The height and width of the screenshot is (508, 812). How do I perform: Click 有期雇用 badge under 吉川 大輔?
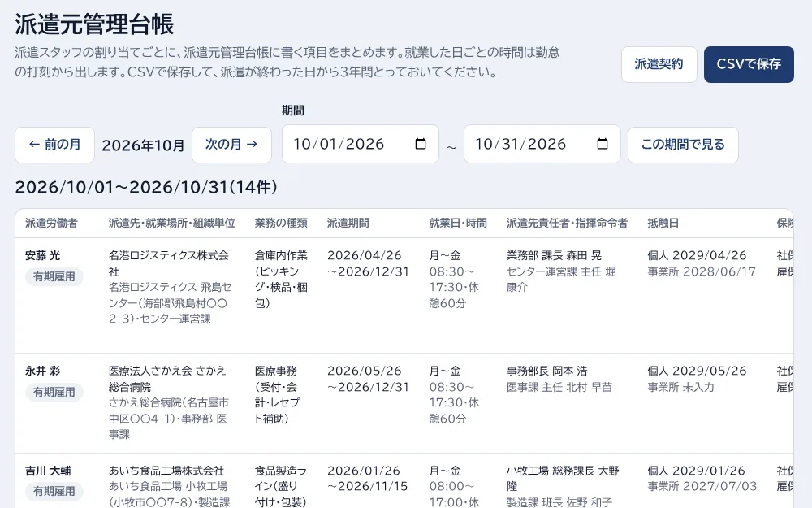point(54,492)
